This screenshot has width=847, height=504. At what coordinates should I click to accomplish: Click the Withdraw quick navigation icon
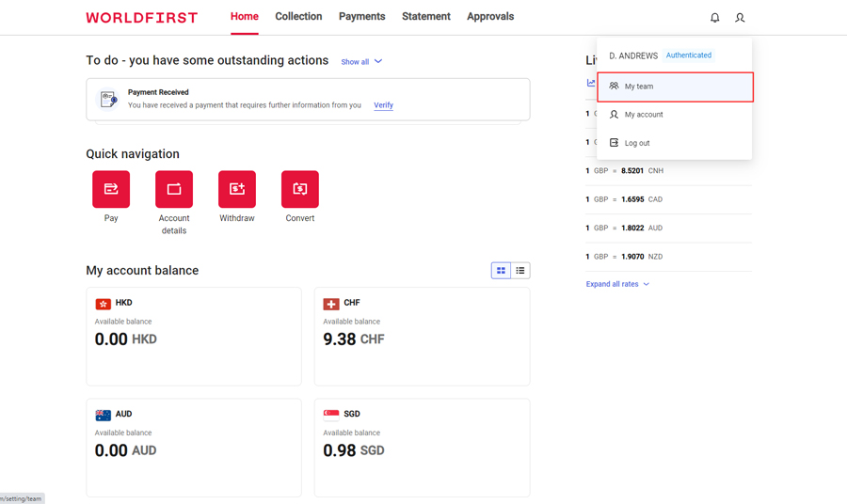(x=237, y=189)
